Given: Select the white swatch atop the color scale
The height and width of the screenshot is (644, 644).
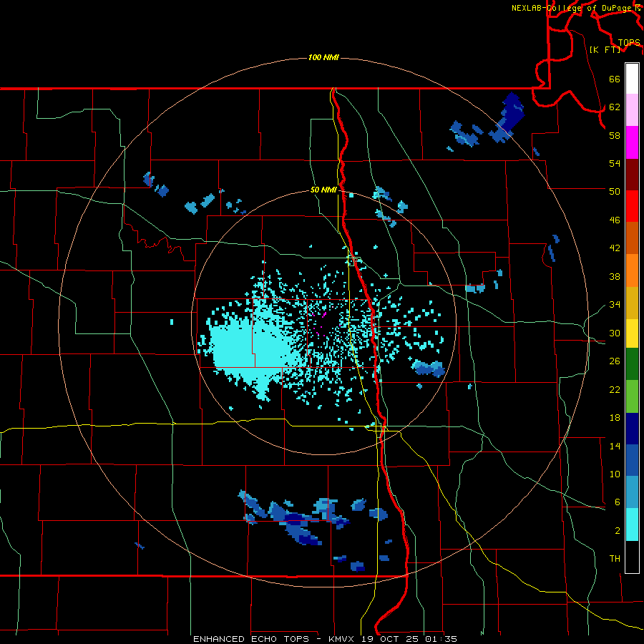Looking at the screenshot, I should tap(632, 79).
